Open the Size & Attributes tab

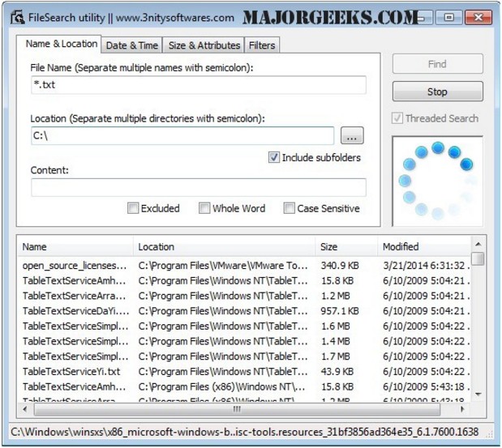coord(204,45)
